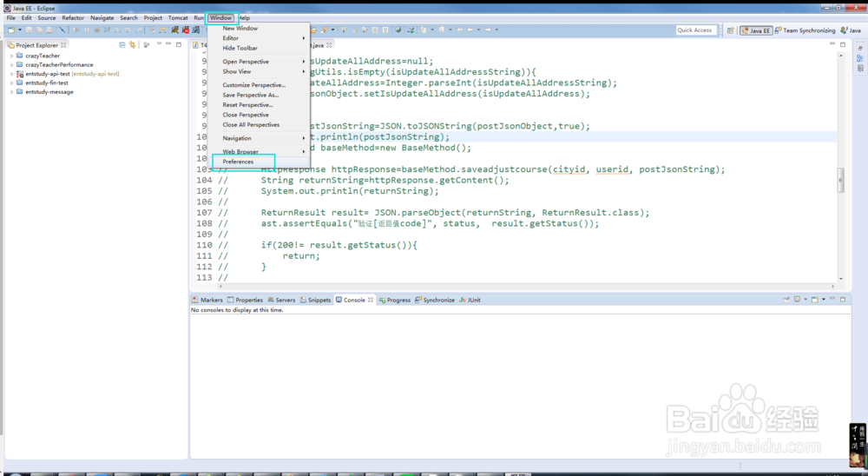The height and width of the screenshot is (476, 868).
Task: Click the debug Suspend toolbar icon
Action: click(86, 30)
